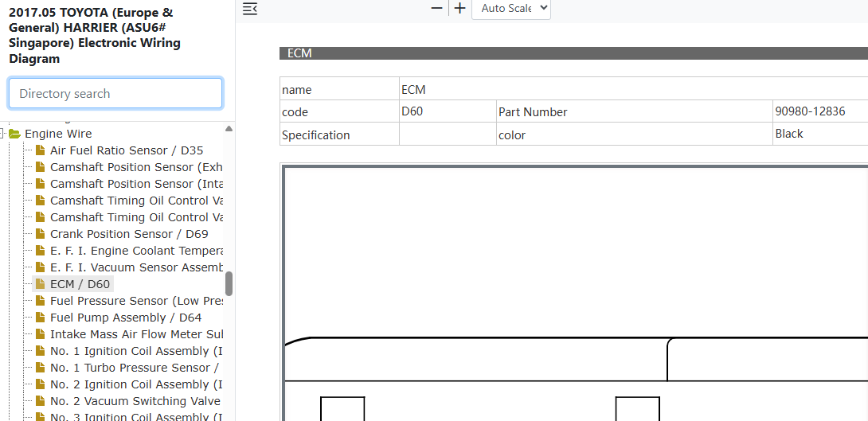Open E. F. I. Vacuum Sensor Assemb entry
Screen dimensions: 868x421
click(x=136, y=267)
